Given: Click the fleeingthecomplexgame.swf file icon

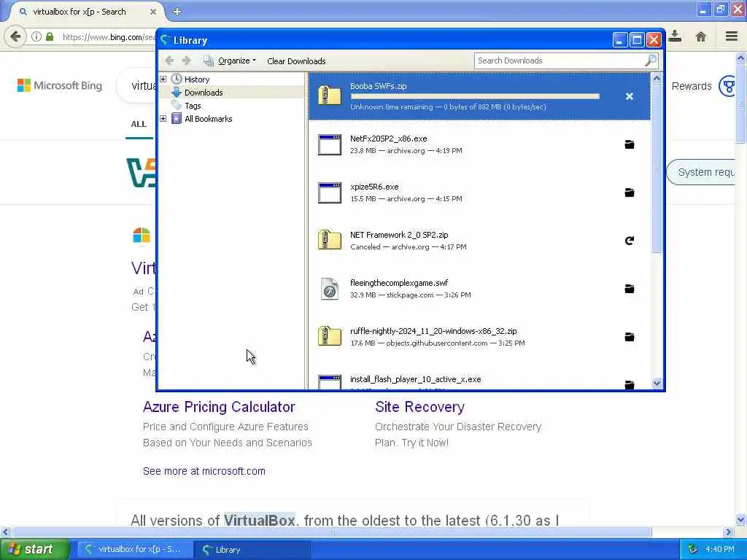Looking at the screenshot, I should 329,289.
